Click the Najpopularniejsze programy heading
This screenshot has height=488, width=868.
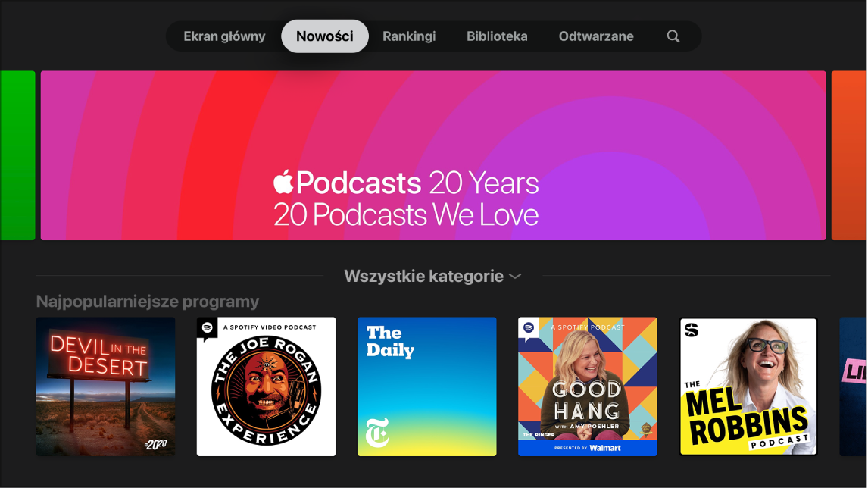click(148, 301)
